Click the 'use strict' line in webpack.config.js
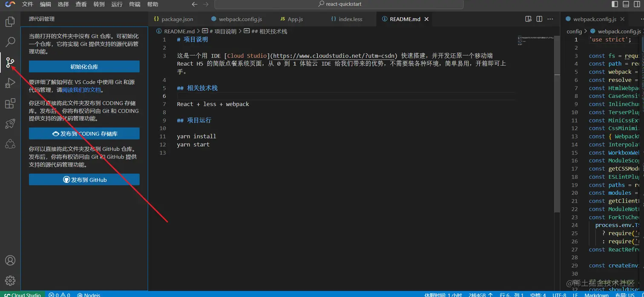 click(x=610, y=40)
